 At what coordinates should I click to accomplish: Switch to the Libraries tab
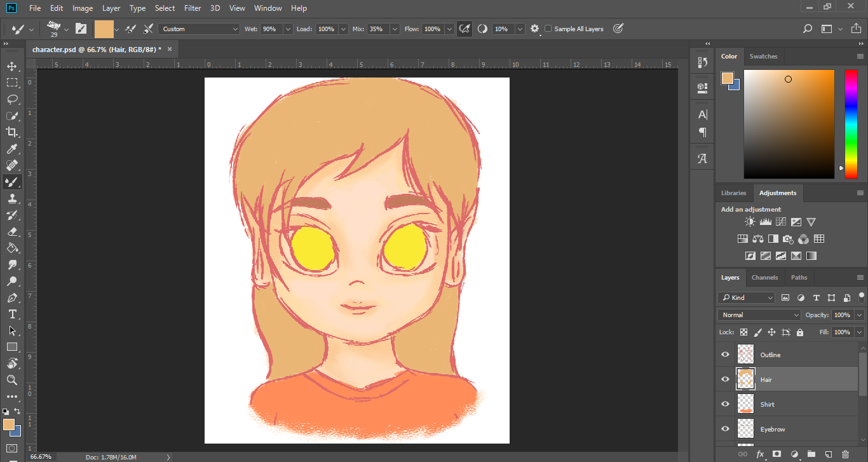pyautogui.click(x=733, y=193)
